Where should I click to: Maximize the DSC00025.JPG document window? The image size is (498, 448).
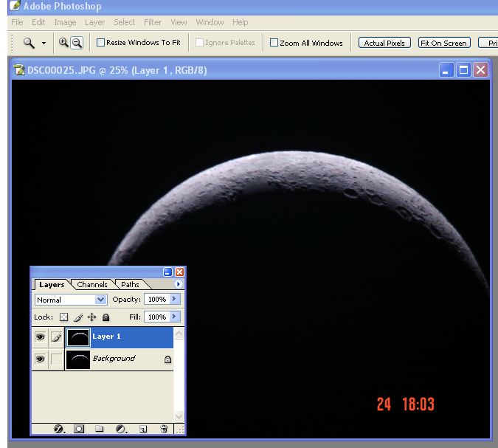pyautogui.click(x=463, y=70)
